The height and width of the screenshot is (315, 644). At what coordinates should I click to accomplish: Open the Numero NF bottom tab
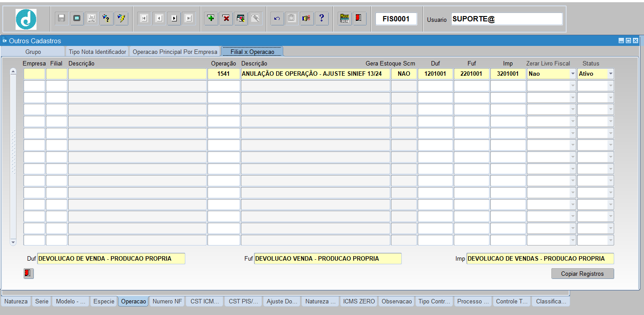tap(167, 302)
